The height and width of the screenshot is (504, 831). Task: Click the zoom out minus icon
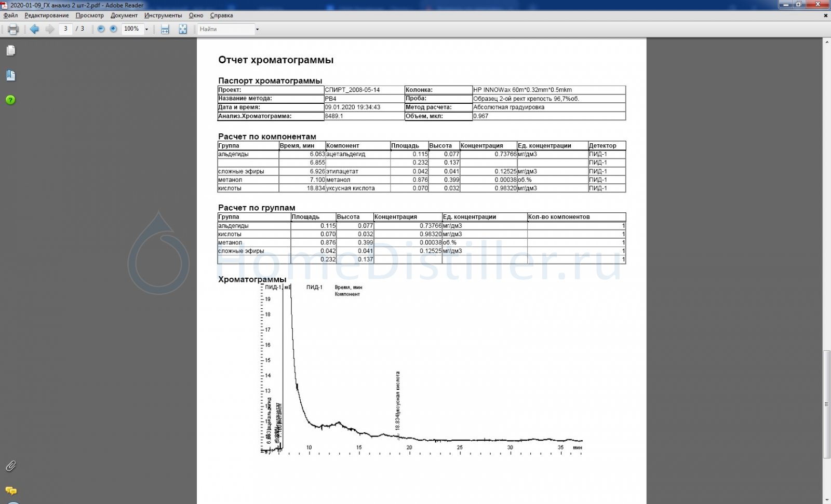[x=101, y=29]
